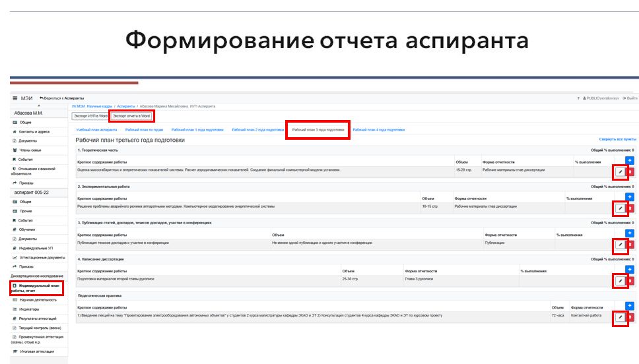Switch to Рабочий план 4 года подготовки tab

click(378, 130)
